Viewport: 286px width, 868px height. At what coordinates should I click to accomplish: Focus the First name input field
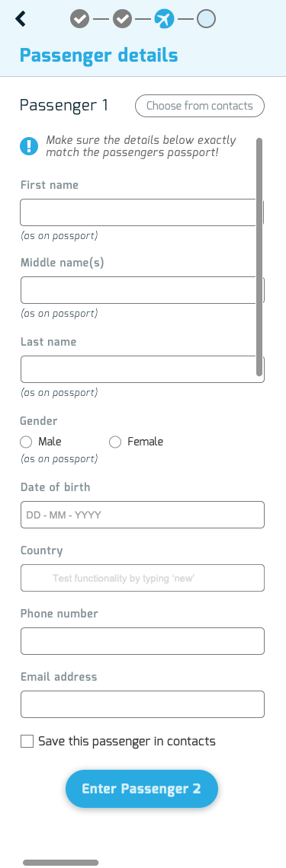(x=142, y=212)
